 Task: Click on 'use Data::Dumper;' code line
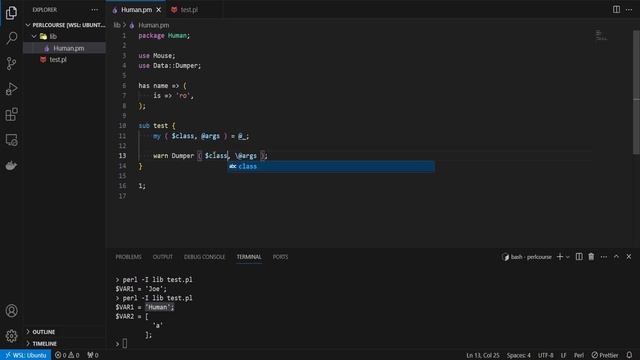click(170, 66)
